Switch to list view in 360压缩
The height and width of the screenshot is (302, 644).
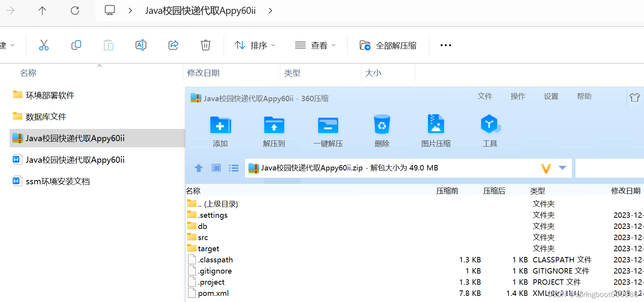pos(234,168)
